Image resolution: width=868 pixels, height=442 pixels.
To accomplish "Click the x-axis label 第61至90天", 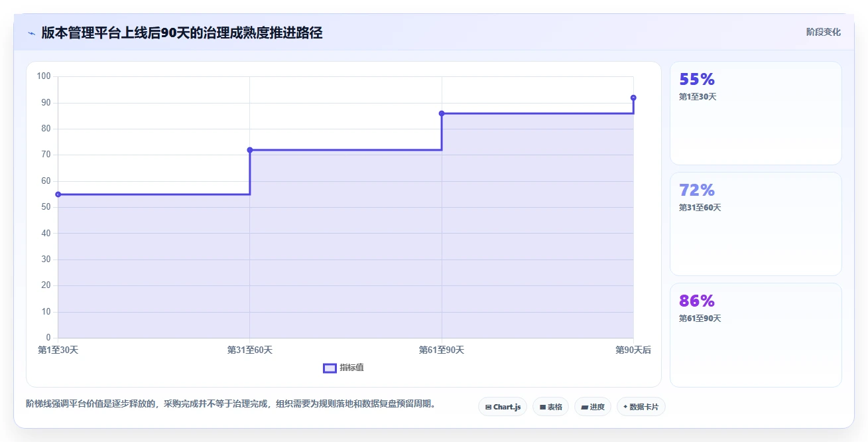I will click(442, 350).
